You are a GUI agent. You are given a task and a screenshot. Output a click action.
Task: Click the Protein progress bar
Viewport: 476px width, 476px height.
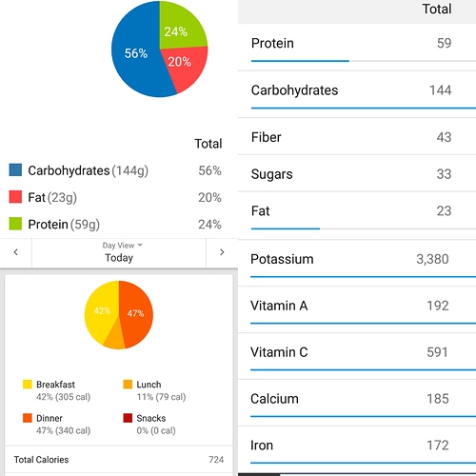[x=364, y=61]
